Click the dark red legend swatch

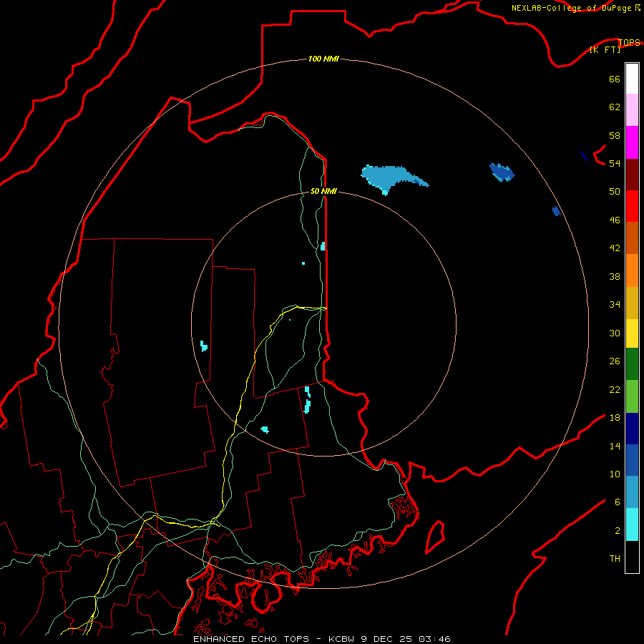(632, 175)
